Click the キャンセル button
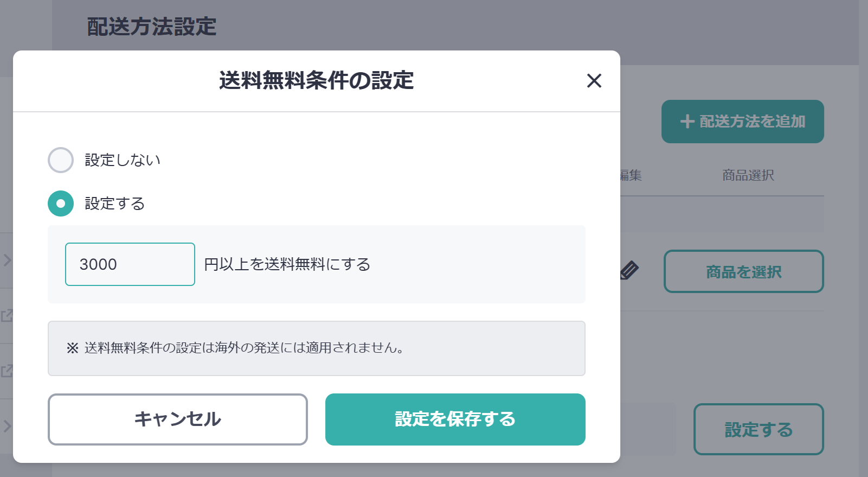 (x=178, y=419)
